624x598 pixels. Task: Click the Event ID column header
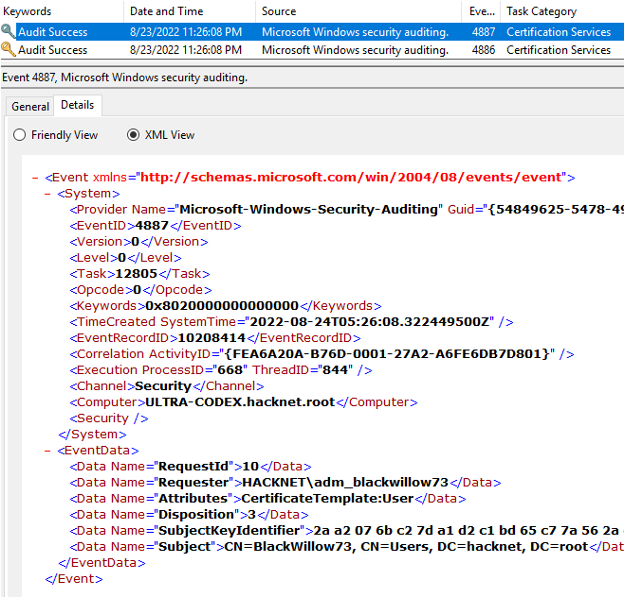click(482, 12)
